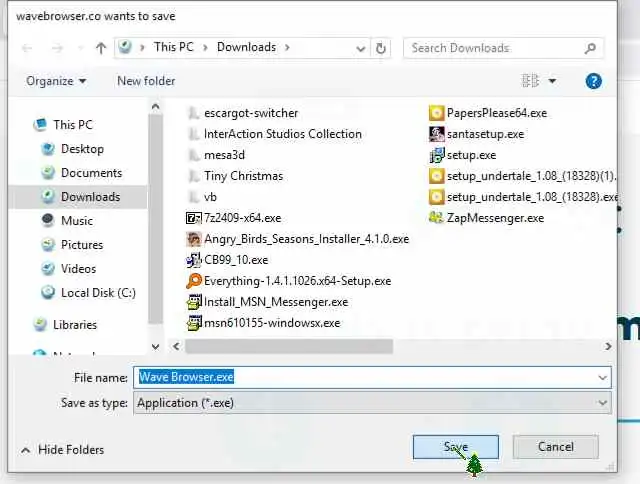Click the Cancel button

coord(556,447)
